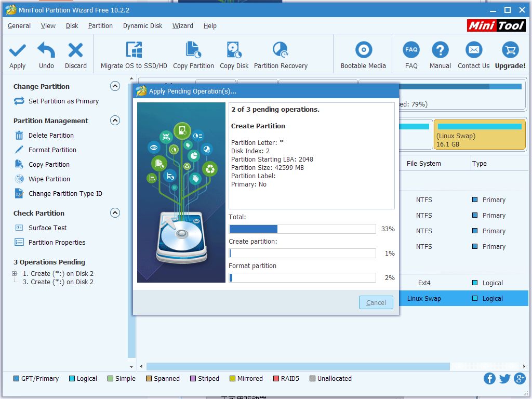Click the Format partition progress bar

point(302,278)
